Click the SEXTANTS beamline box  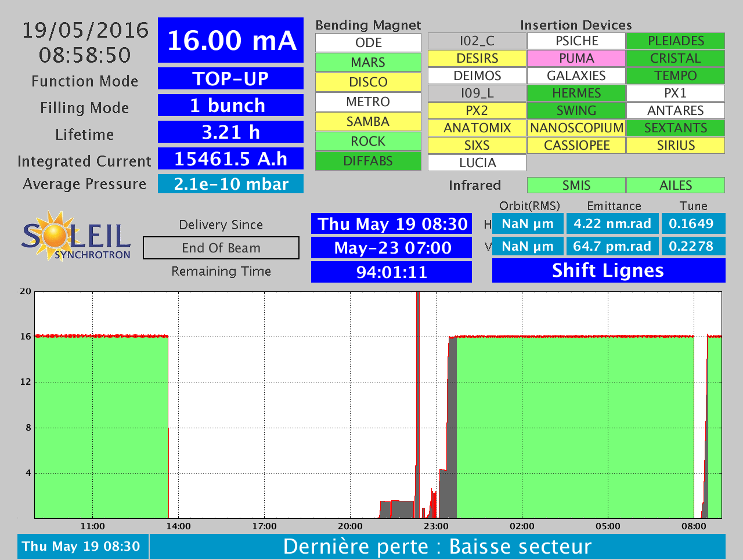[676, 128]
